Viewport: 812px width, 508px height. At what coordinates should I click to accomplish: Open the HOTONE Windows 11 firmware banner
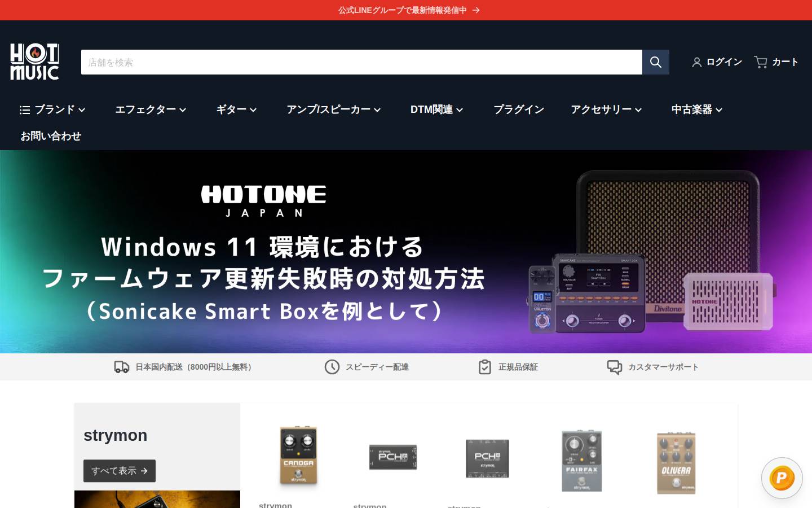tap(406, 252)
